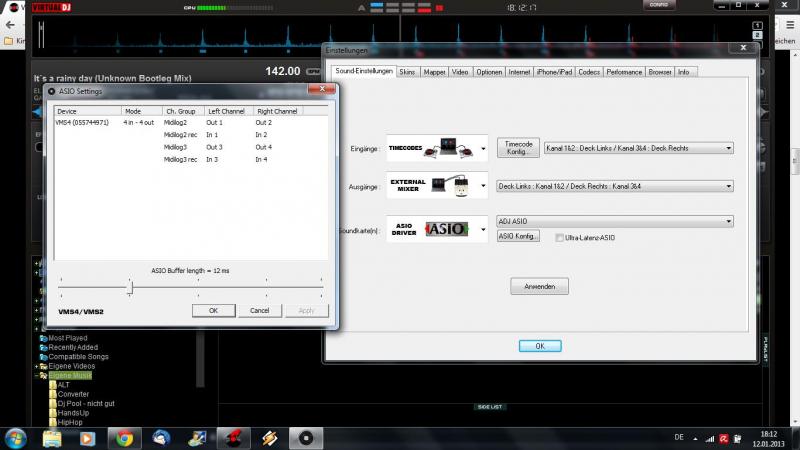Switch to the iPhone/iPad tab
800x450 pixels.
pyautogui.click(x=554, y=72)
